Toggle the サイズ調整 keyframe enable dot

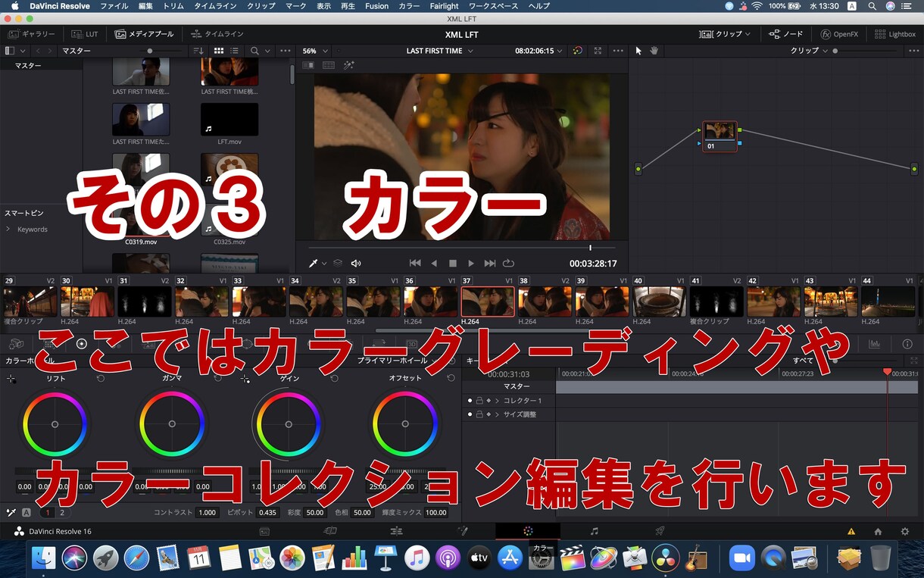(470, 414)
